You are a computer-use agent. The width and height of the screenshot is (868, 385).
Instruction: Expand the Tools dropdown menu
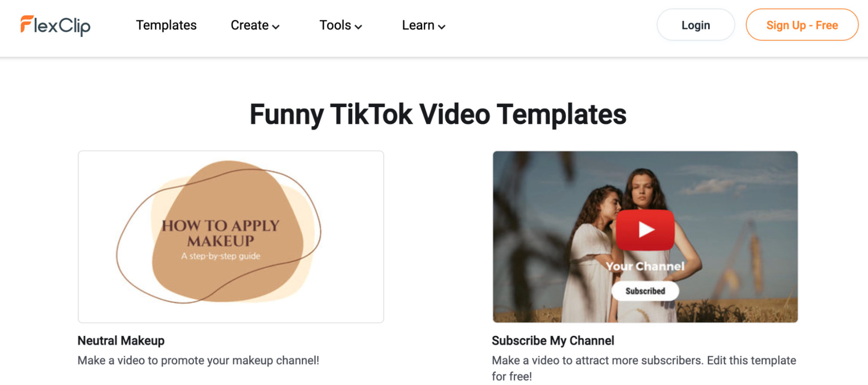(341, 25)
